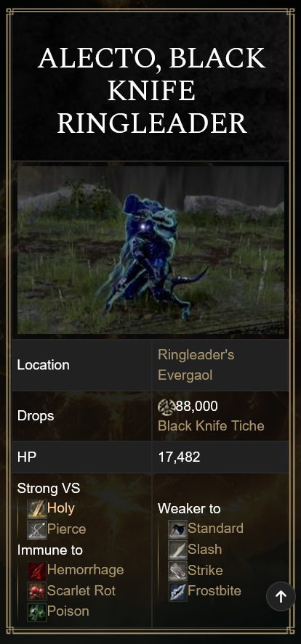Click the runes icon beside 88,000

pos(166,407)
